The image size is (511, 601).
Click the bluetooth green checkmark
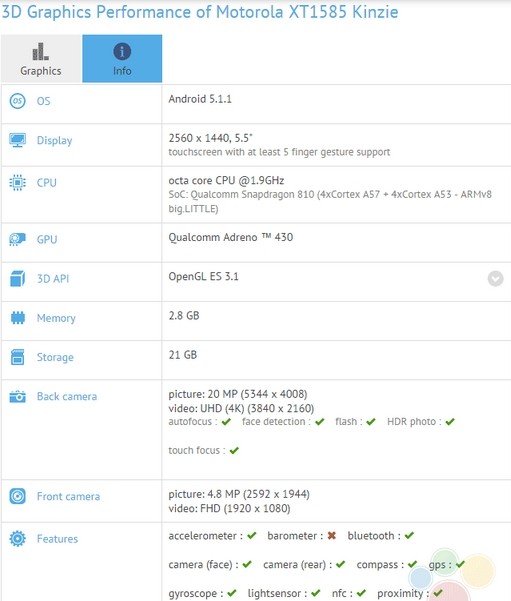point(409,535)
